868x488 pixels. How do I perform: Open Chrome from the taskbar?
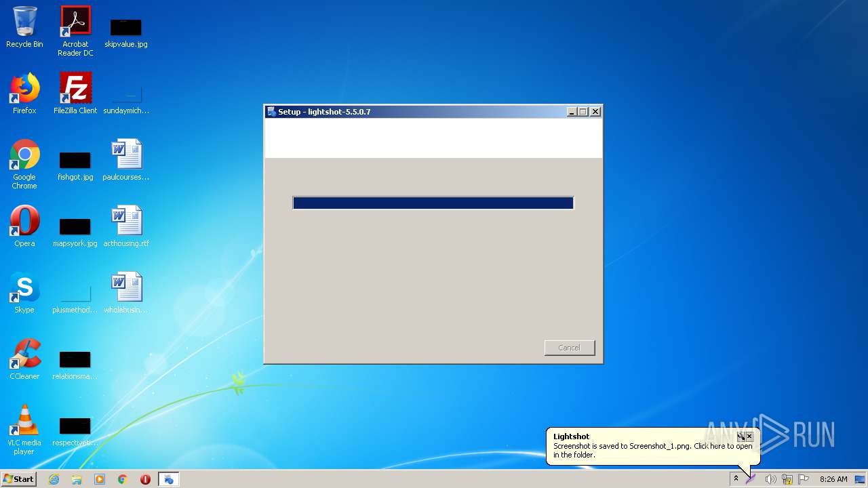click(x=123, y=479)
